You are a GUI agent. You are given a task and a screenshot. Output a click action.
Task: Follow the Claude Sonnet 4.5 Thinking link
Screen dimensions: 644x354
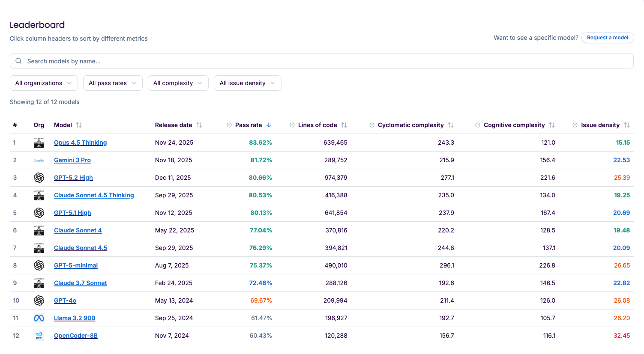[x=94, y=195]
